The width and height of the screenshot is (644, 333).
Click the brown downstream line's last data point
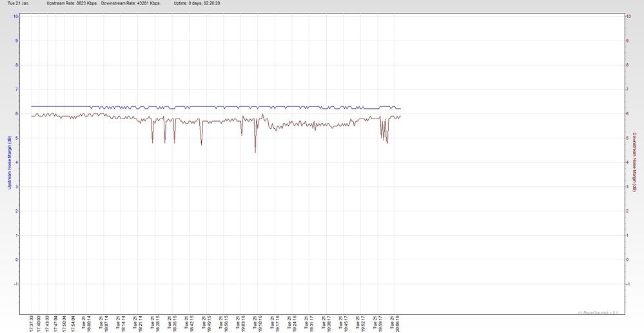point(400,116)
